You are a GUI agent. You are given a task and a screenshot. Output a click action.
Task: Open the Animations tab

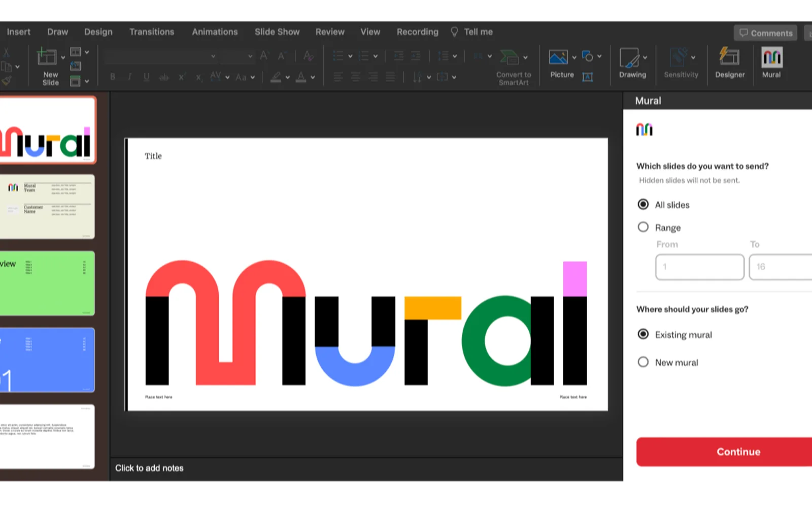[215, 31]
